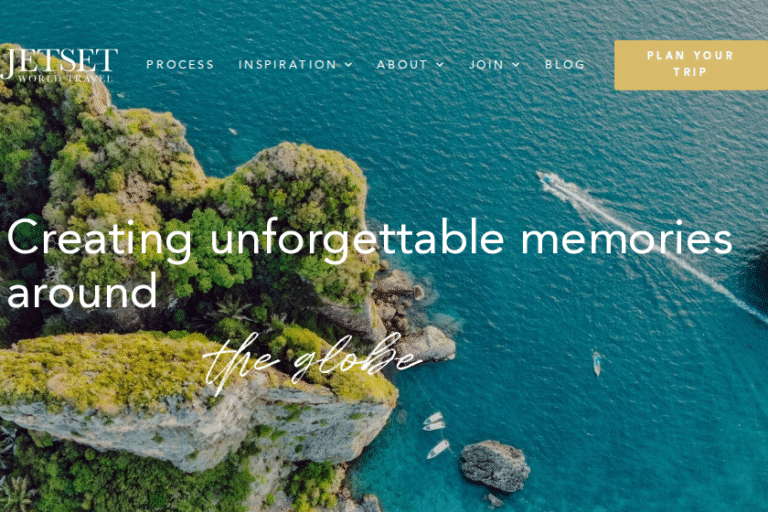768x512 pixels.
Task: Expand the chevron next to Inspiration
Action: pos(348,65)
